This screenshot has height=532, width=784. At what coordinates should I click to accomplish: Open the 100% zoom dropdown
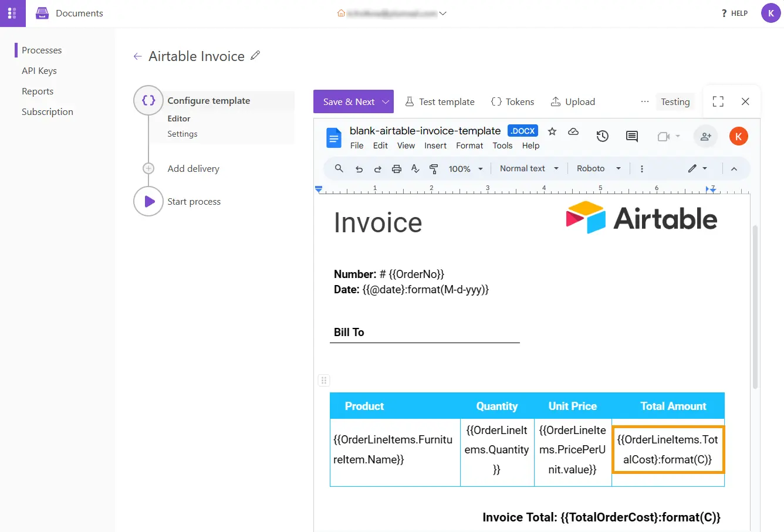pos(466,169)
